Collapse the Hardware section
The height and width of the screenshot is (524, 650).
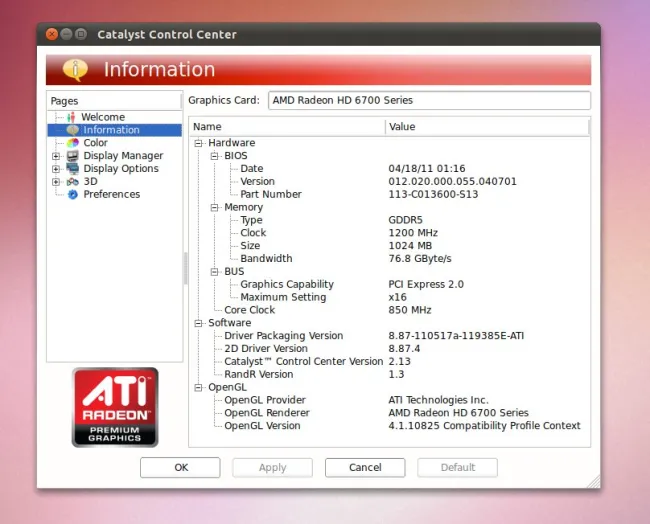tap(199, 143)
